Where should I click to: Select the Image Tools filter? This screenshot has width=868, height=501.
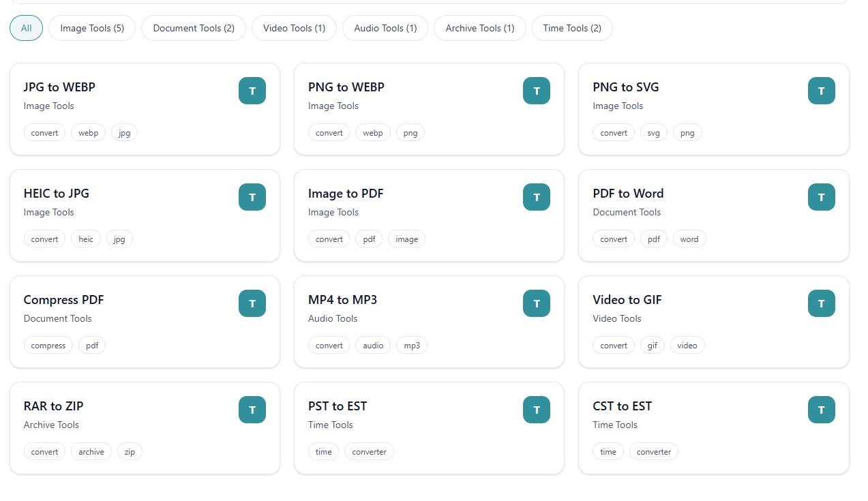91,28
